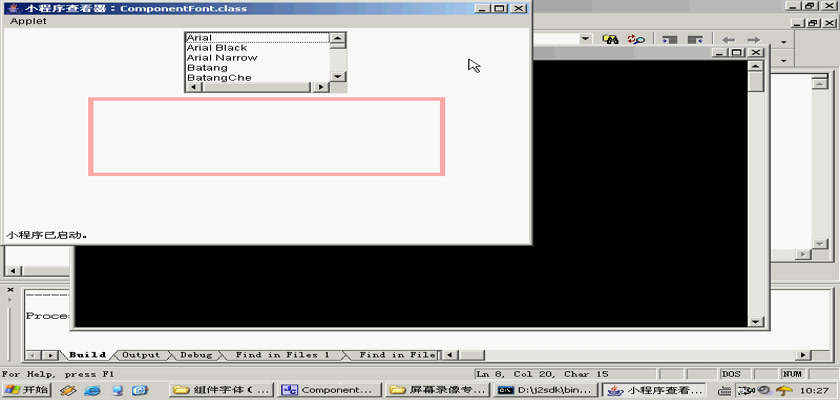Click NUM status bar indicator

pos(793,374)
